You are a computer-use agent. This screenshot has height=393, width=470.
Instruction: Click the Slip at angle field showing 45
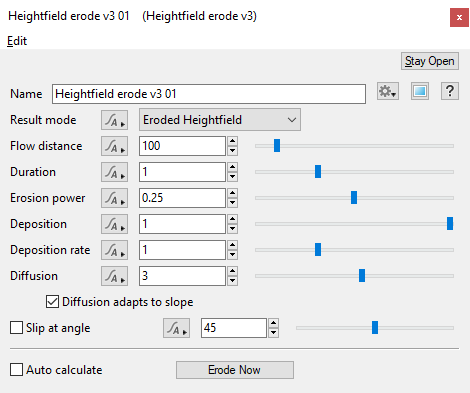(234, 328)
